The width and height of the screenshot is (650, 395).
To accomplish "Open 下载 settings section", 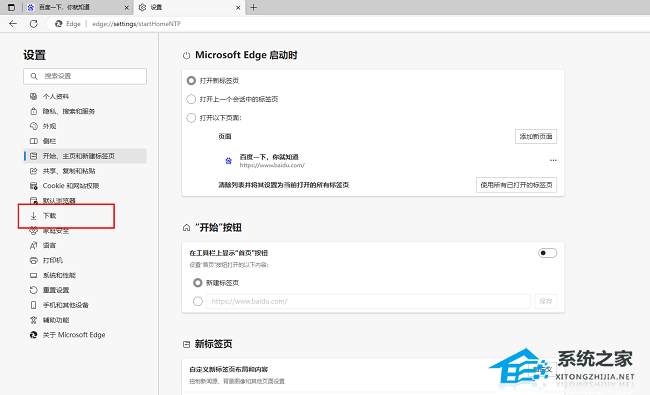I will click(85, 216).
